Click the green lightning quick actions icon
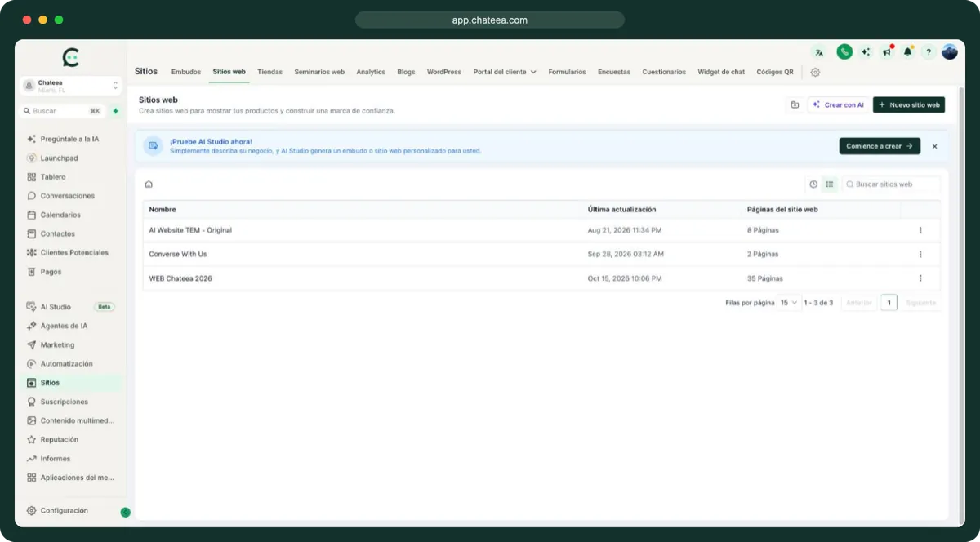The height and width of the screenshot is (542, 980). pos(116,111)
